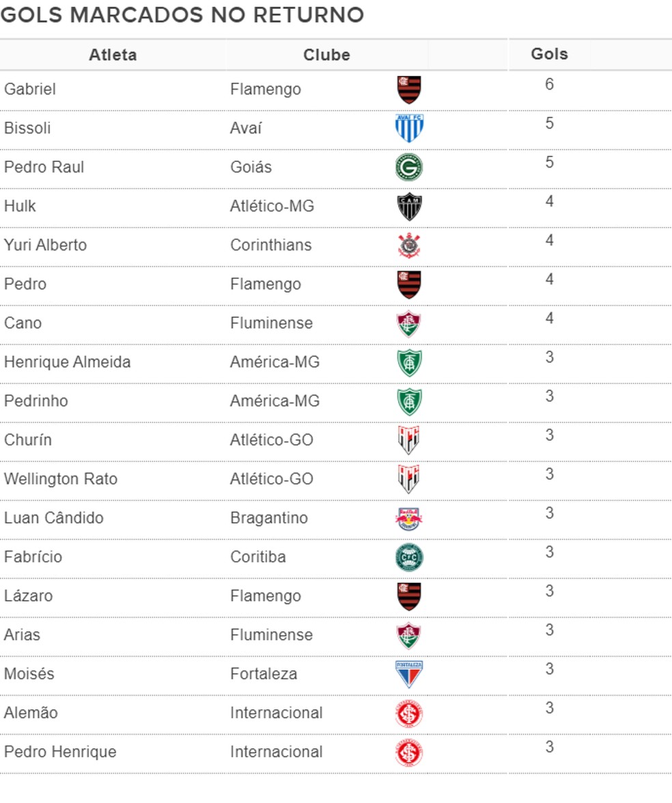This screenshot has width=672, height=803.
Task: Click the Coritiba crest in Fabrício's row
Action: (409, 558)
